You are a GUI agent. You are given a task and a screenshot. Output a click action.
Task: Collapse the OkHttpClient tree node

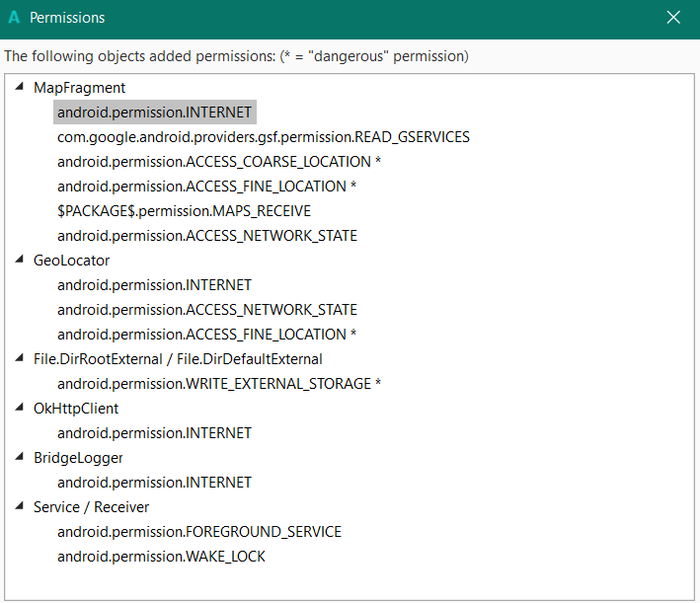coord(21,408)
